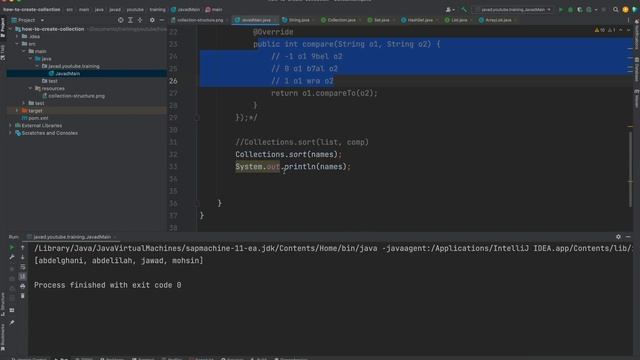Screen dimensions: 640x360
Task: Click the Structure side tool button
Action: (x=3, y=304)
